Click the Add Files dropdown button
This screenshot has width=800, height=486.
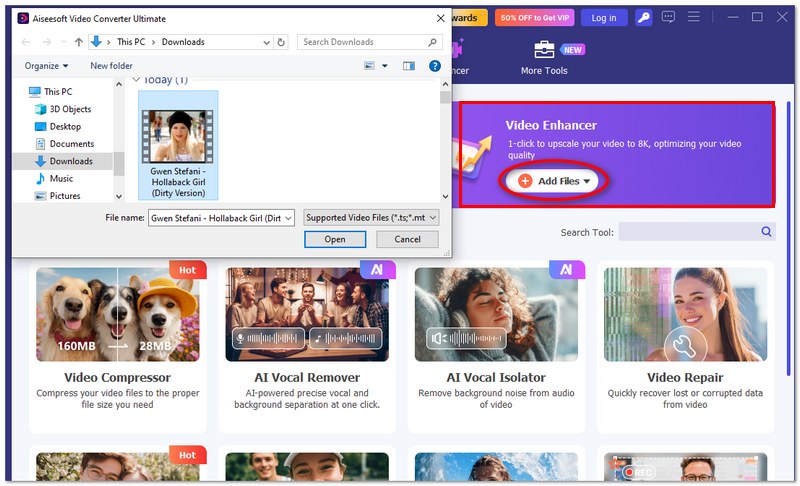554,181
